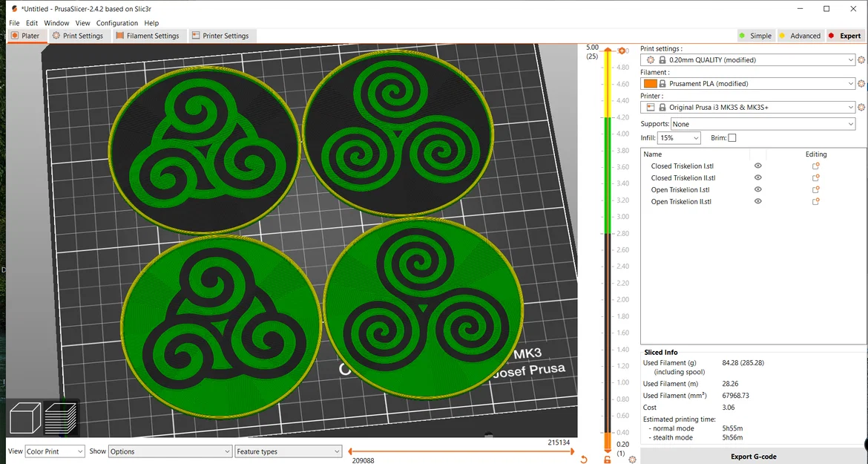Click the edit icon for Closed Triskelion II.stl
This screenshot has height=464, width=868.
[x=815, y=177]
